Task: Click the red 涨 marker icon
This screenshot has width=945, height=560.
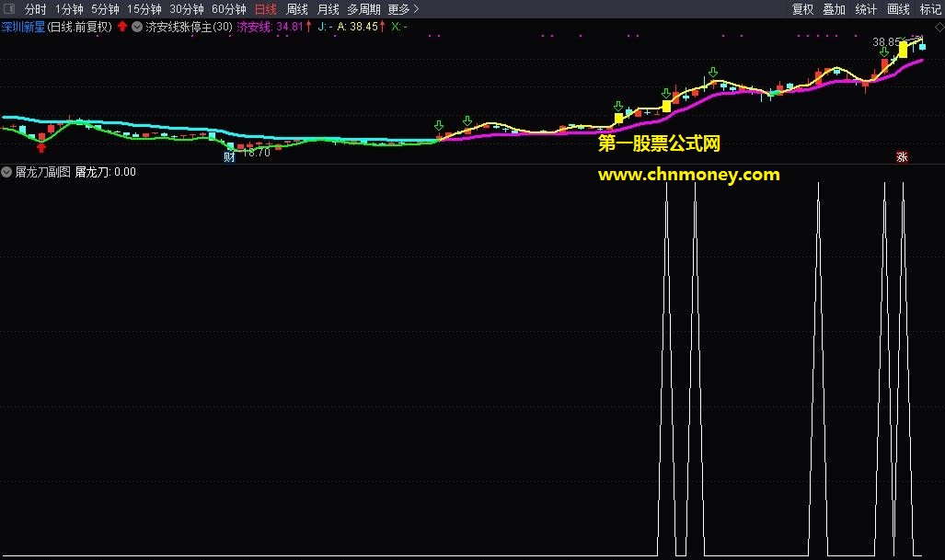Action: (902, 157)
